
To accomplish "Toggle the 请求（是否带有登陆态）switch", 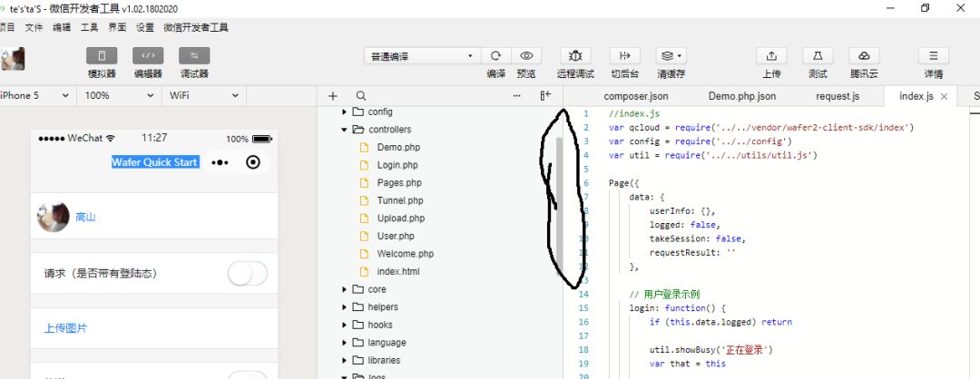I will (x=248, y=274).
